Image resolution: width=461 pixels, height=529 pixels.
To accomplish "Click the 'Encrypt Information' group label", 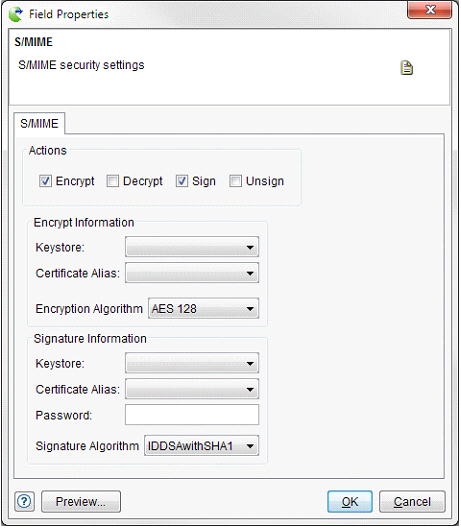I will [84, 223].
